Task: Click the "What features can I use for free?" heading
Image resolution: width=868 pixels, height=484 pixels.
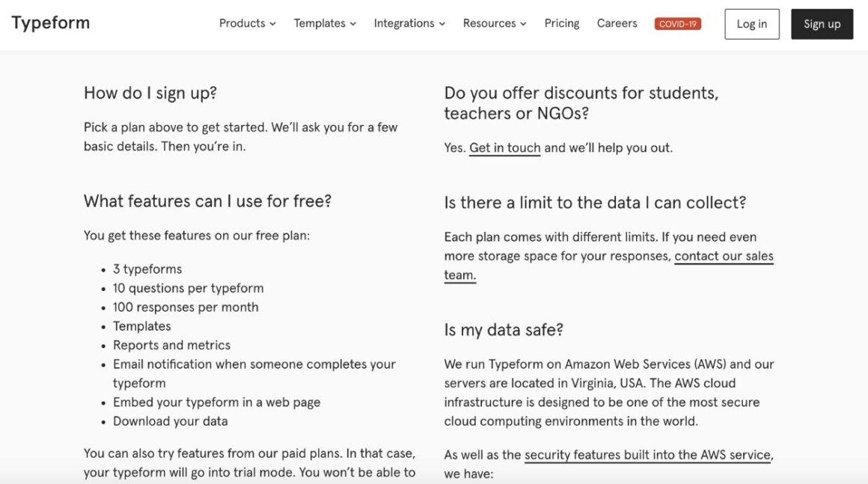Action: coord(207,201)
